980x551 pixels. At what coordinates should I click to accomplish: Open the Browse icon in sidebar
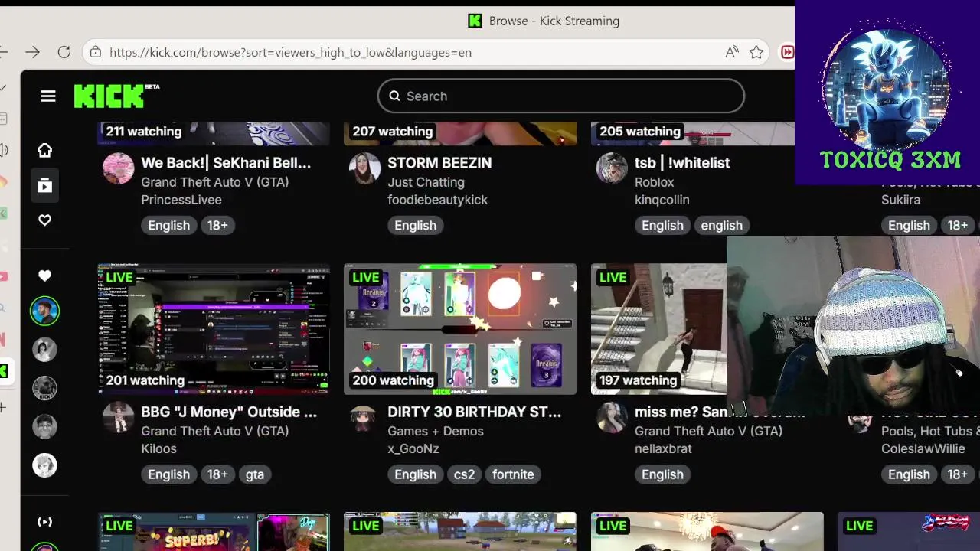click(44, 185)
